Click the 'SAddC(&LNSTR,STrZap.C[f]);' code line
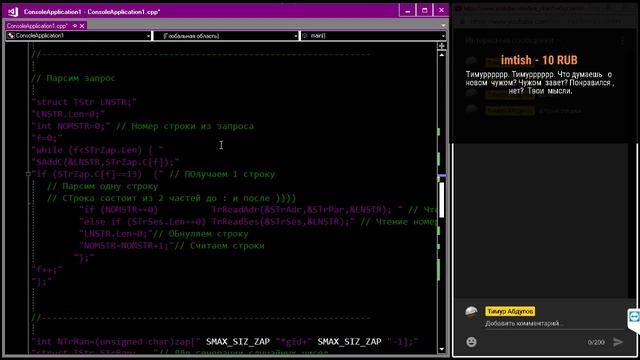 [106, 162]
